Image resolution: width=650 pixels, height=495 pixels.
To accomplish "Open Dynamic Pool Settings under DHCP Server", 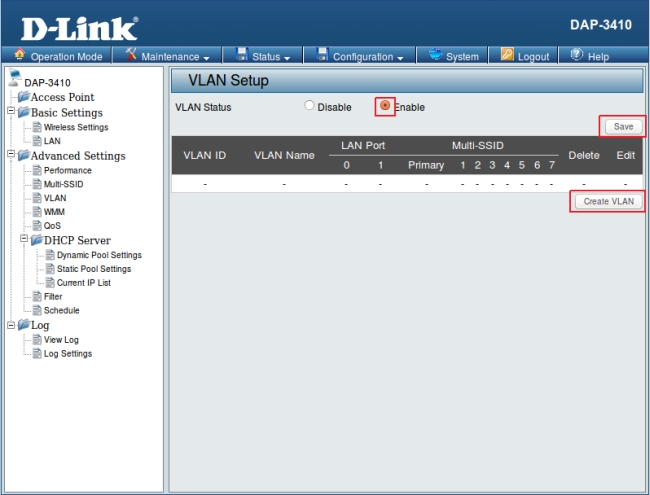I will click(x=99, y=255).
